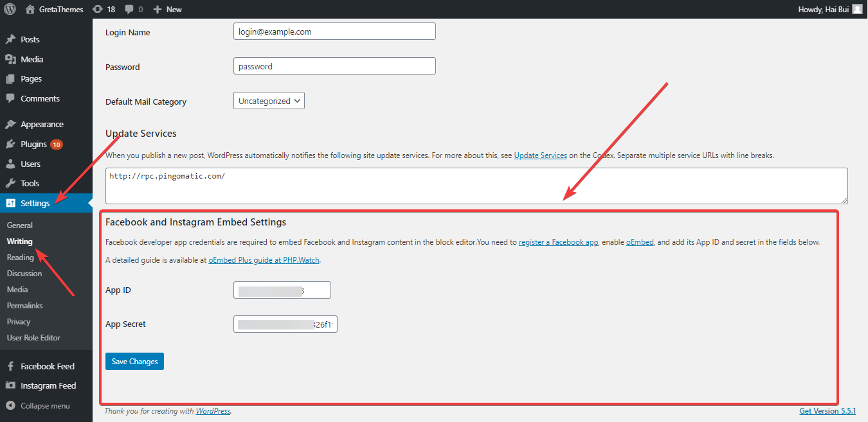Click the Default Mail Category label
This screenshot has height=422, width=868.
tap(146, 101)
